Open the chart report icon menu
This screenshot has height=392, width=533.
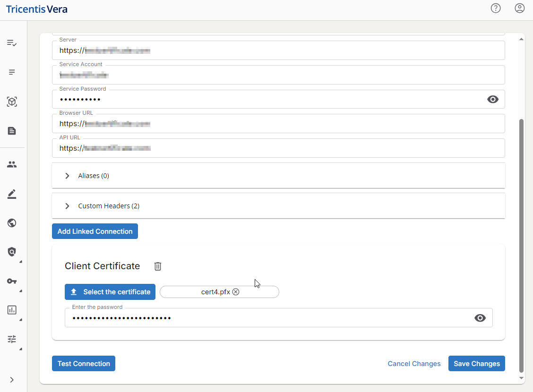coord(12,310)
